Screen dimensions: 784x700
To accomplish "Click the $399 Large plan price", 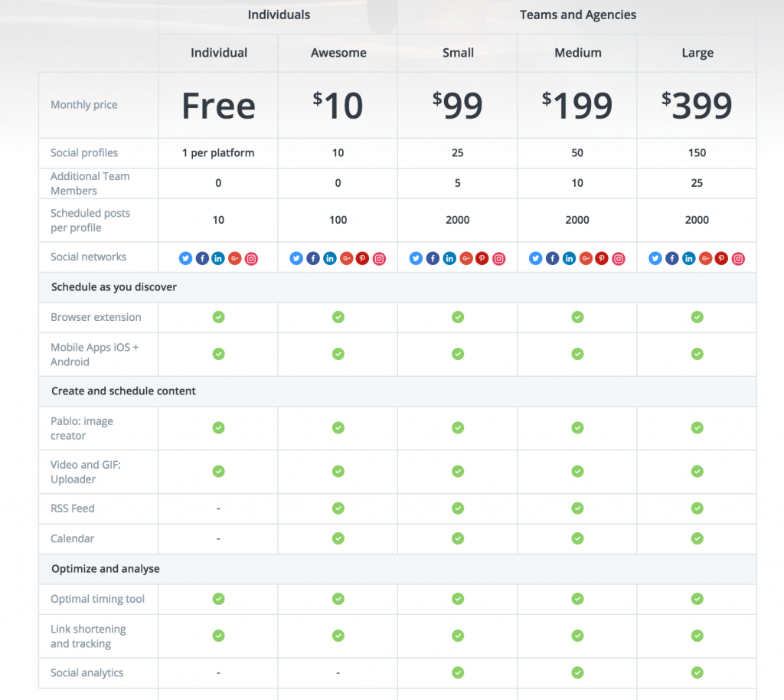I will [x=697, y=106].
